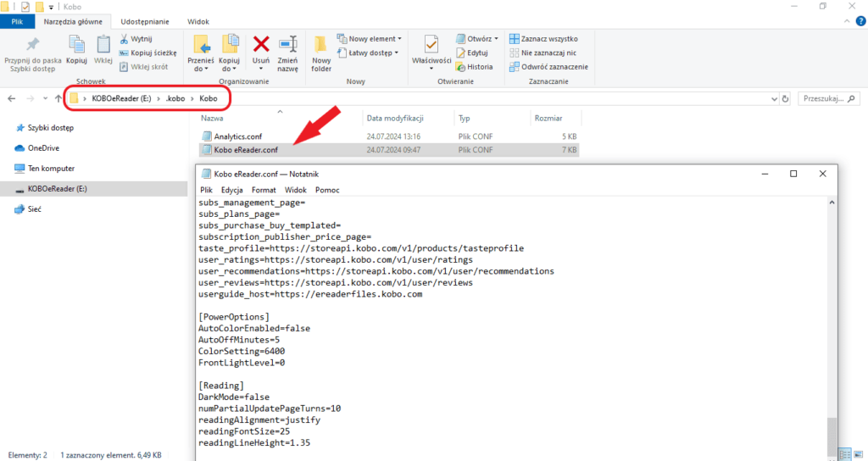The image size is (868, 461).
Task: Click Notatnik scrollbar up arrow
Action: (x=832, y=203)
